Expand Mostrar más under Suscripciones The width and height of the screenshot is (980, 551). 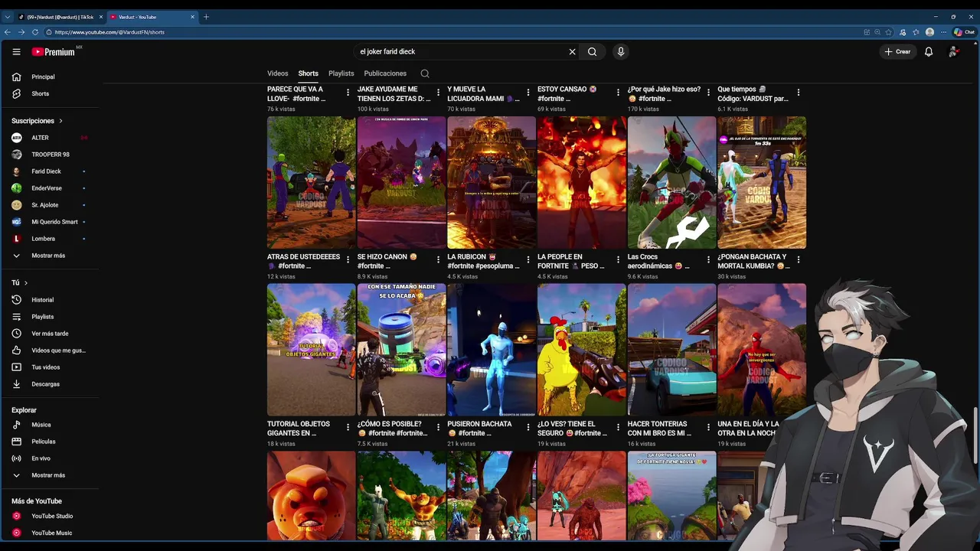click(50, 256)
